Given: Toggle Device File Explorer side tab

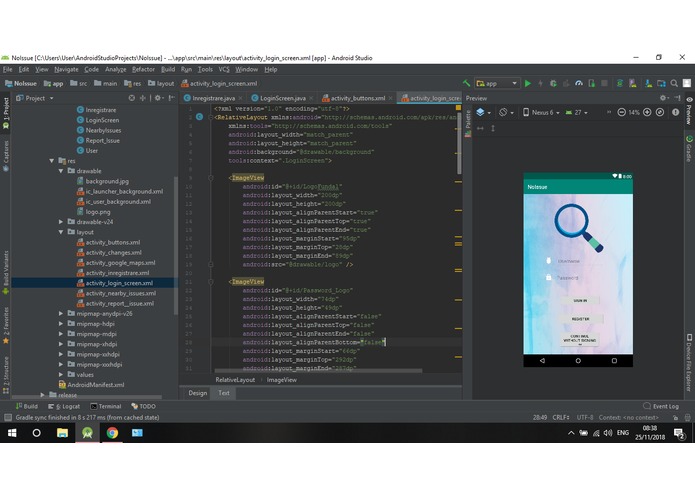Looking at the screenshot, I should click(x=689, y=362).
